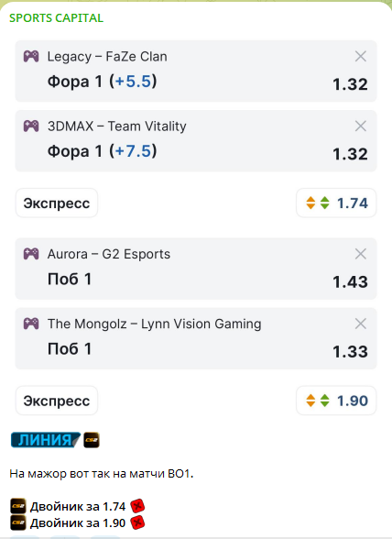Click the gamepad icon beside The Mongolz match
Image resolution: width=392 pixels, height=539 pixels.
click(31, 324)
